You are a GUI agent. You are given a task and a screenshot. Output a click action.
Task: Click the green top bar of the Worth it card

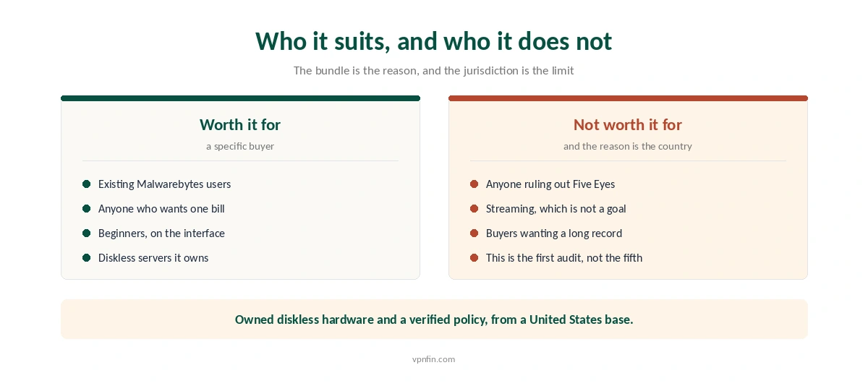click(x=240, y=98)
